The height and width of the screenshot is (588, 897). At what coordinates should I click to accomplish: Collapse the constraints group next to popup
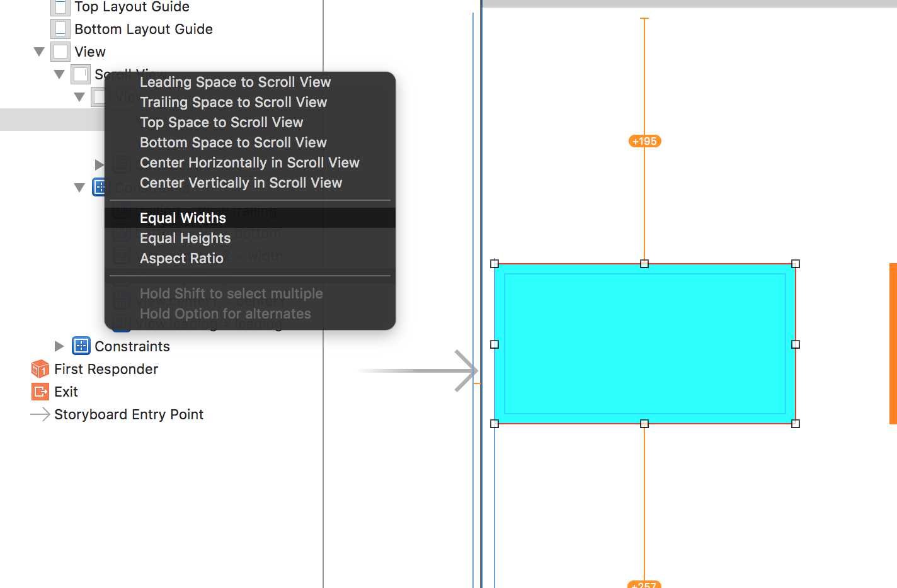tap(79, 188)
